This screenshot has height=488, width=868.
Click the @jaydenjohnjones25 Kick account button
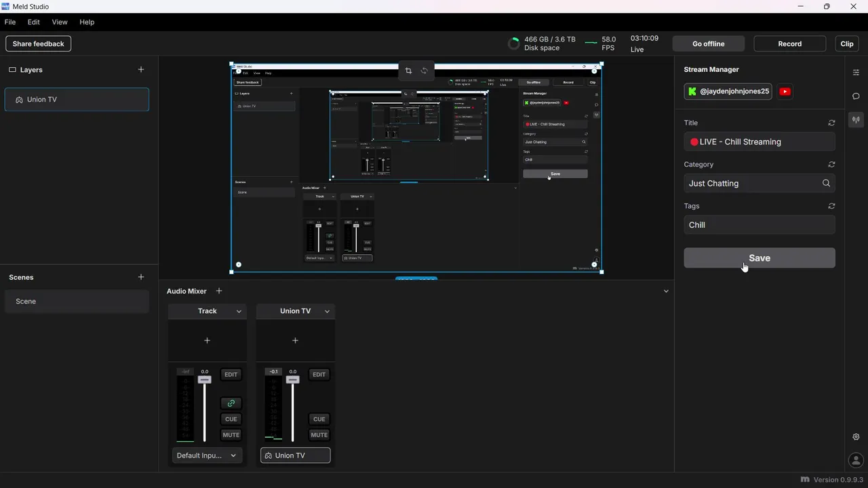coord(728,91)
